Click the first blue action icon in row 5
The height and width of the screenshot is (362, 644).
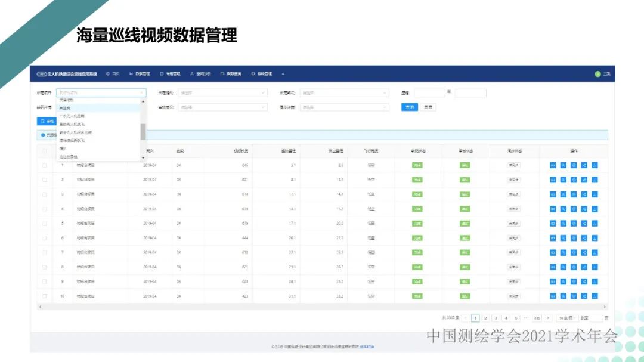click(553, 223)
